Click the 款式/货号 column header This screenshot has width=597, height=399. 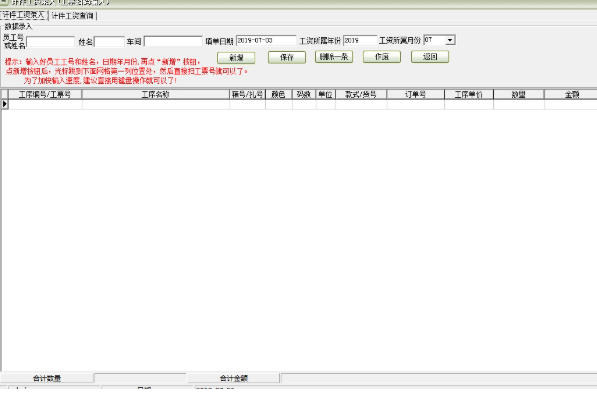point(361,94)
